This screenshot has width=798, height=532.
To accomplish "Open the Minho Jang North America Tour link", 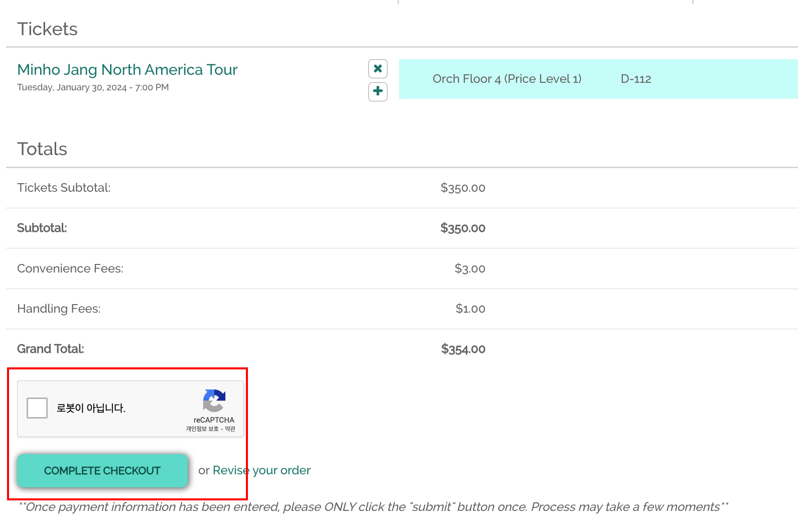I will click(127, 70).
